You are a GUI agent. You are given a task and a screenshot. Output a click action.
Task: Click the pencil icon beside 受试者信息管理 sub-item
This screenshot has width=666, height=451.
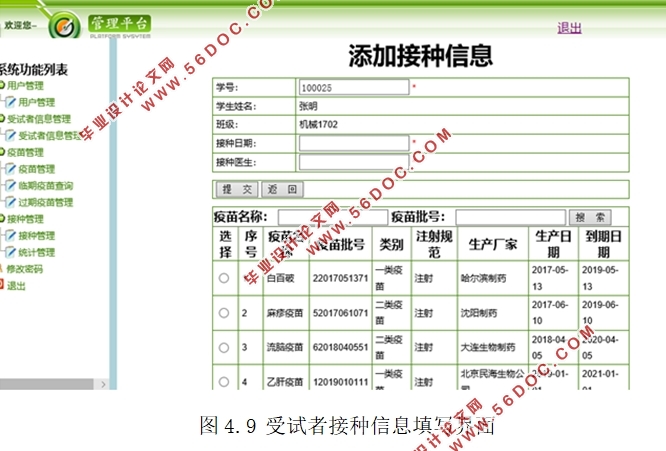10,135
